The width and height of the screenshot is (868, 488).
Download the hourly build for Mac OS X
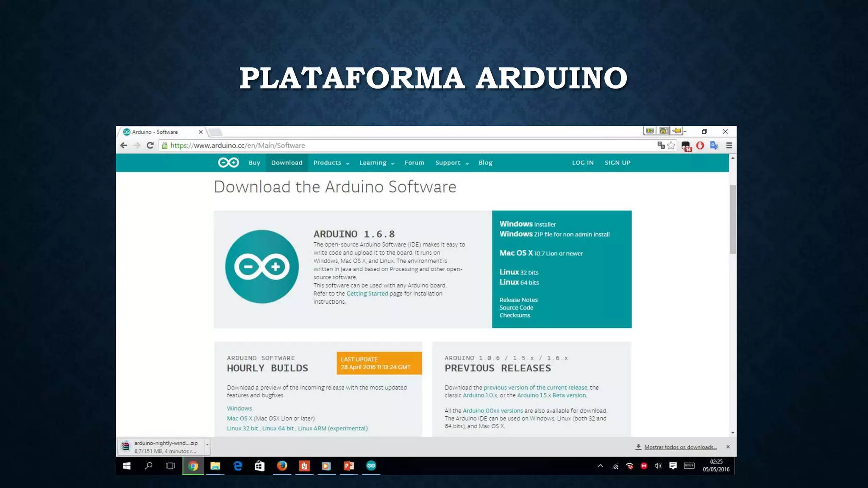(239, 418)
